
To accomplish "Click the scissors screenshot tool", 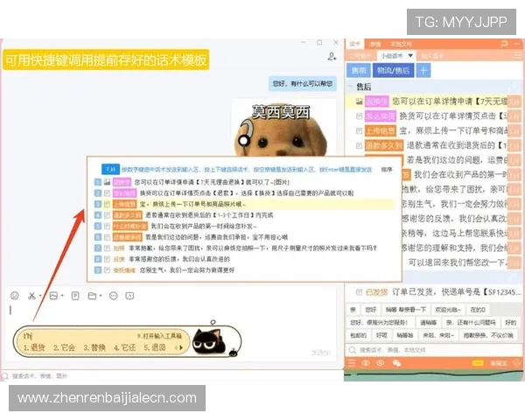I will [x=31, y=296].
